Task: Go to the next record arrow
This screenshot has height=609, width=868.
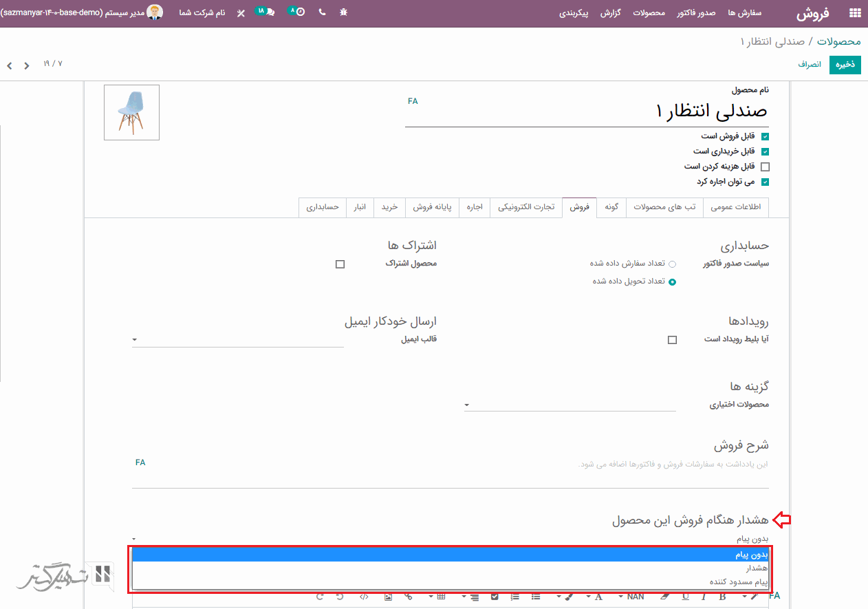Action: pyautogui.click(x=10, y=66)
